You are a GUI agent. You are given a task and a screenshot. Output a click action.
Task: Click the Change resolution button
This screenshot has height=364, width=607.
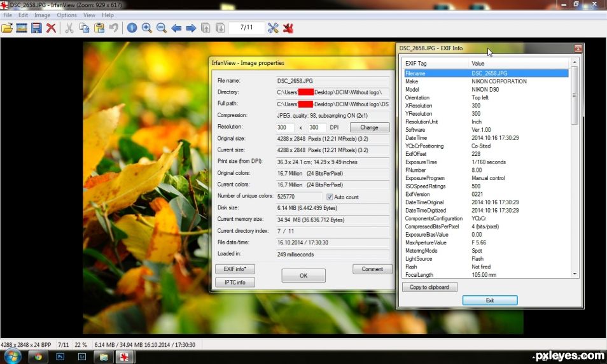coord(369,127)
